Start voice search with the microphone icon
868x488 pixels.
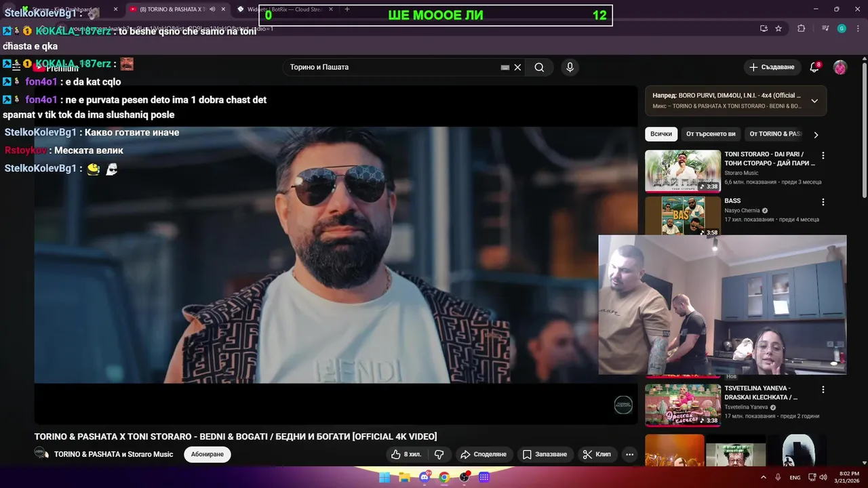click(x=570, y=67)
